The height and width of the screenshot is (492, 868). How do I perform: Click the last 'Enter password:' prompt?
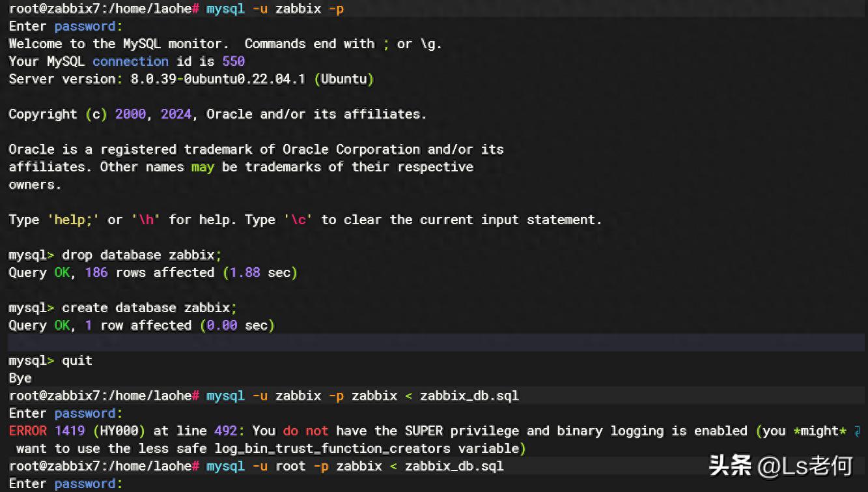[x=65, y=484]
